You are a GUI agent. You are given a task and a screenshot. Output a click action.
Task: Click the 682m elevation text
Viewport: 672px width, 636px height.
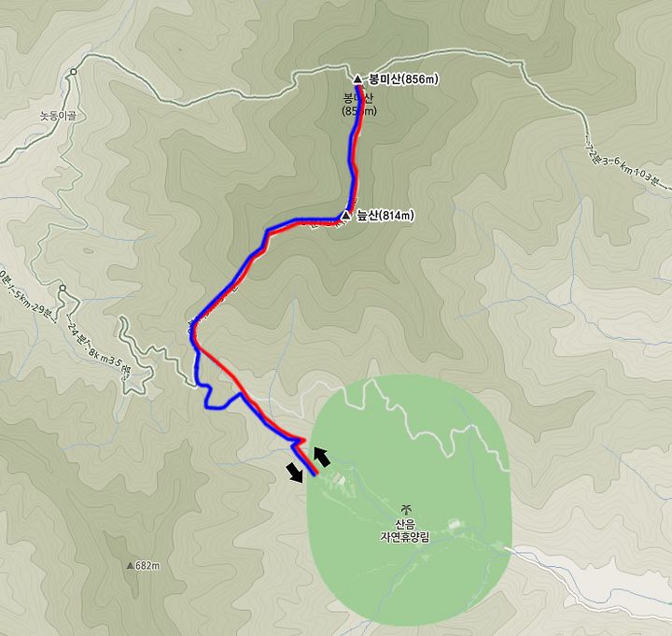pyautogui.click(x=147, y=566)
